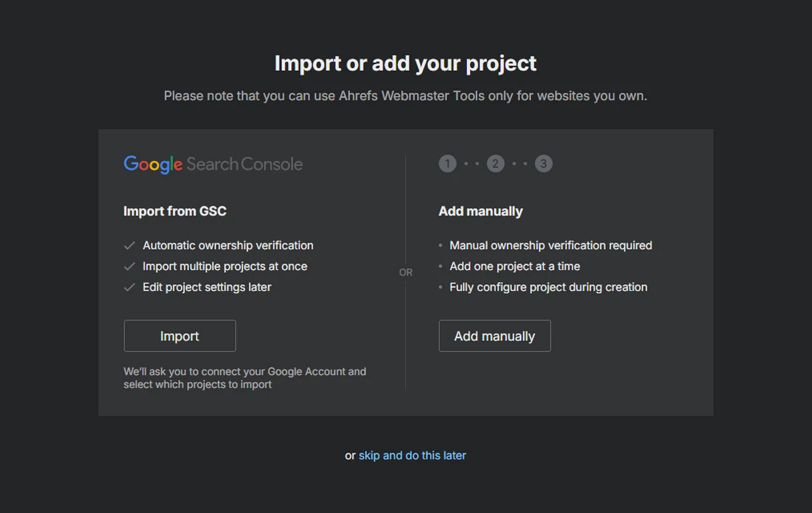Click the Add manually button
This screenshot has width=812, height=513.
point(495,336)
